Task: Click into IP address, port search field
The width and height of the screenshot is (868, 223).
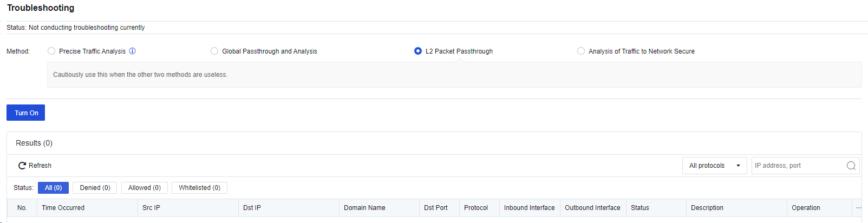Action: 799,166
